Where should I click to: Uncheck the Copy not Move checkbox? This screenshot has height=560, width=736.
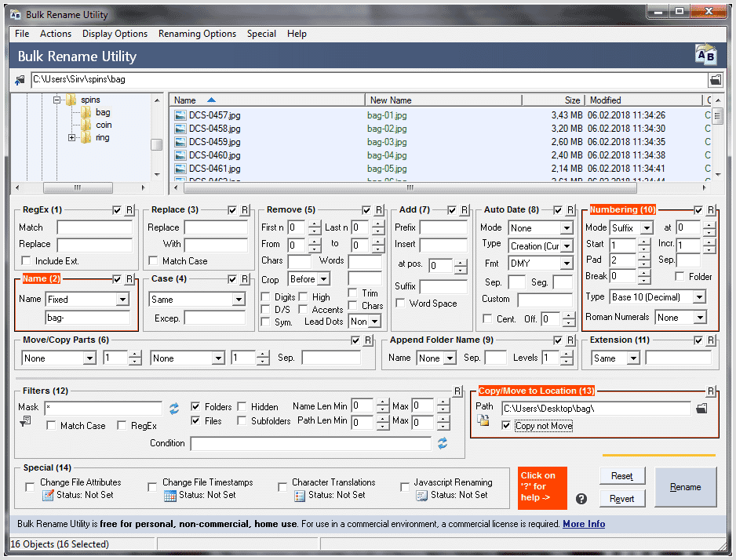click(506, 425)
